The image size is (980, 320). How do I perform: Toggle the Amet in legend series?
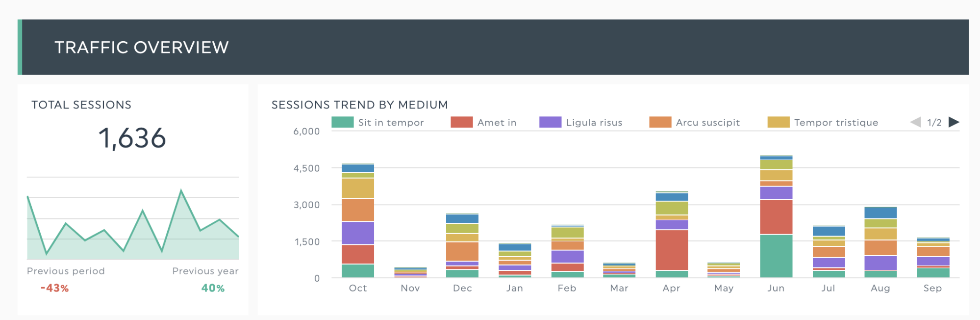(x=483, y=122)
